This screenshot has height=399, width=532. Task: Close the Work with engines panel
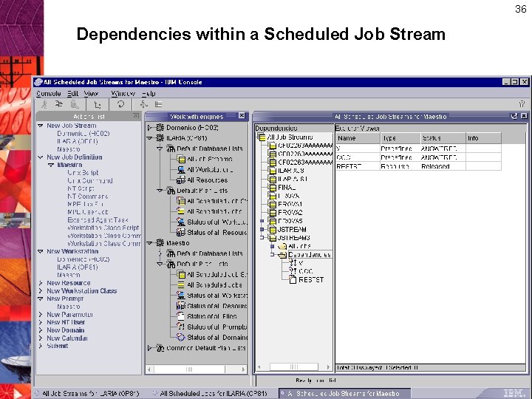click(242, 116)
